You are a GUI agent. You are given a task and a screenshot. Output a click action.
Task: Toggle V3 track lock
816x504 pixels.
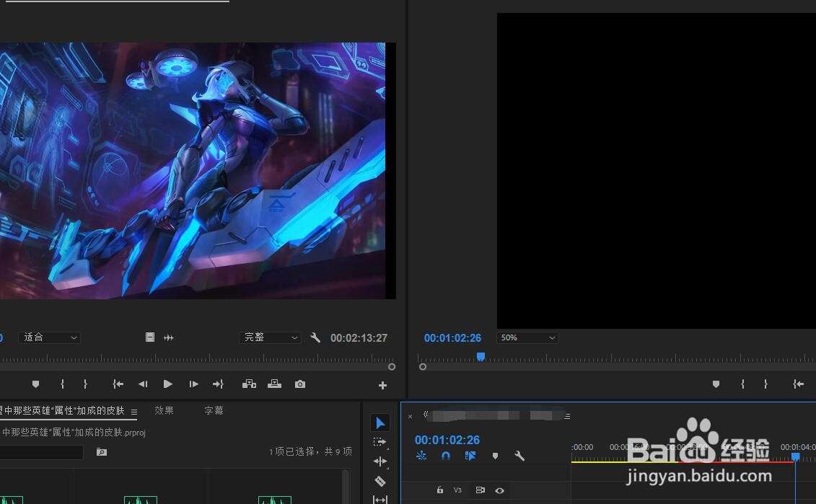439,490
